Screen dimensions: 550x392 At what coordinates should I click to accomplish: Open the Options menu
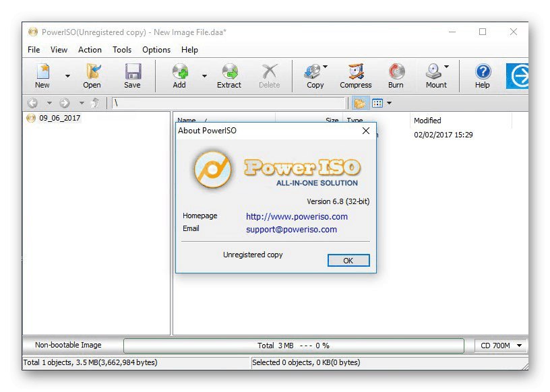(x=156, y=50)
